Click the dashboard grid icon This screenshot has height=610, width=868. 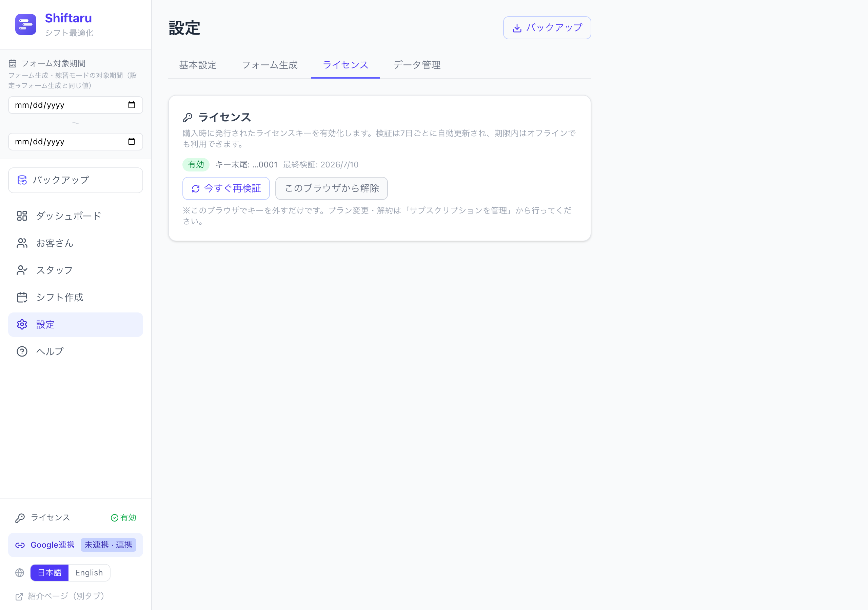22,216
